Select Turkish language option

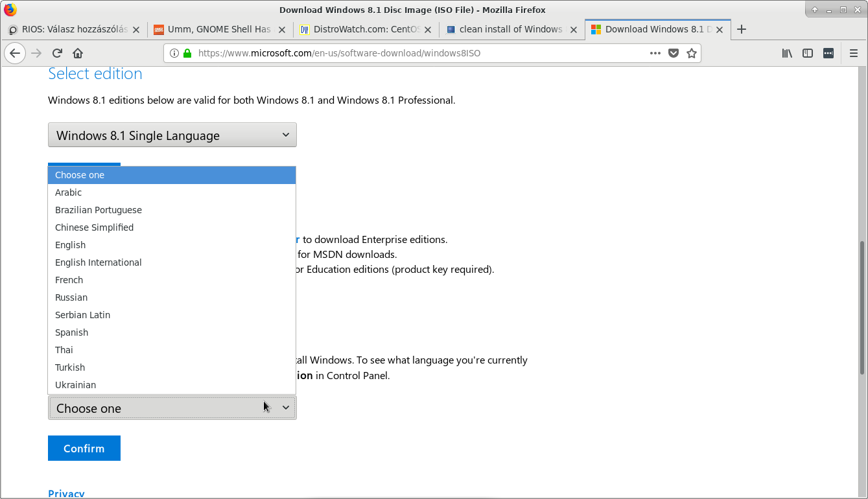pos(172,367)
